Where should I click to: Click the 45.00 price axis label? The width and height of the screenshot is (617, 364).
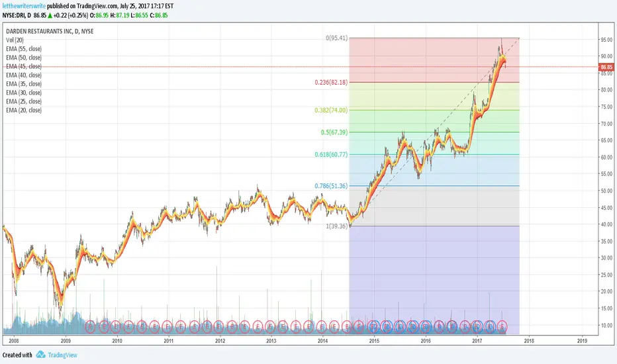pyautogui.click(x=606, y=208)
